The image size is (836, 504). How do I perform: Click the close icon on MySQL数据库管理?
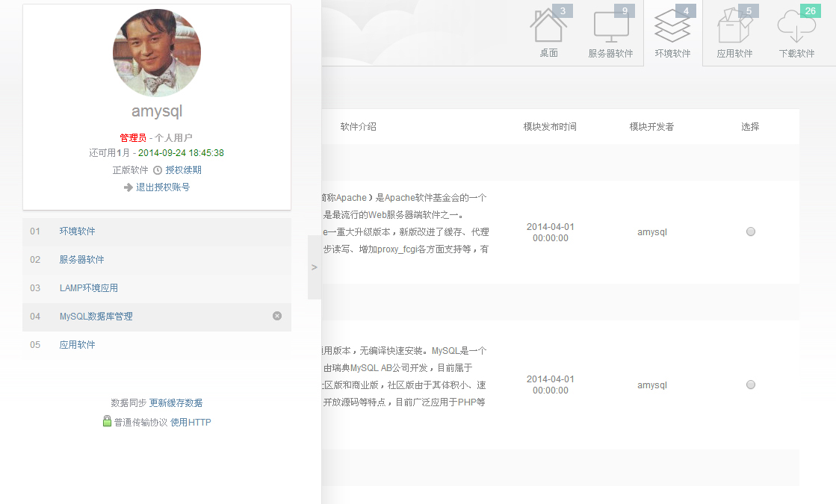[277, 316]
